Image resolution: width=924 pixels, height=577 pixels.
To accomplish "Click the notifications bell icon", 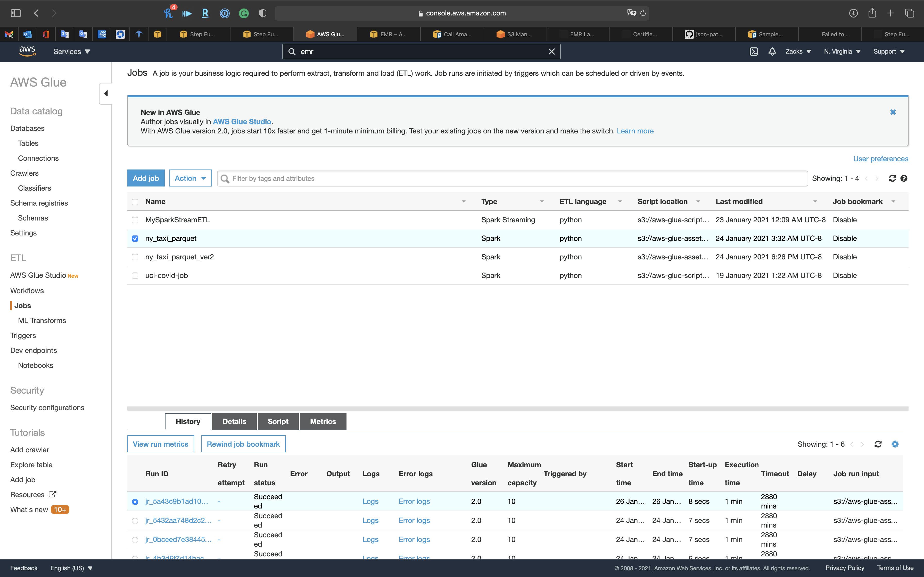I will tap(772, 52).
